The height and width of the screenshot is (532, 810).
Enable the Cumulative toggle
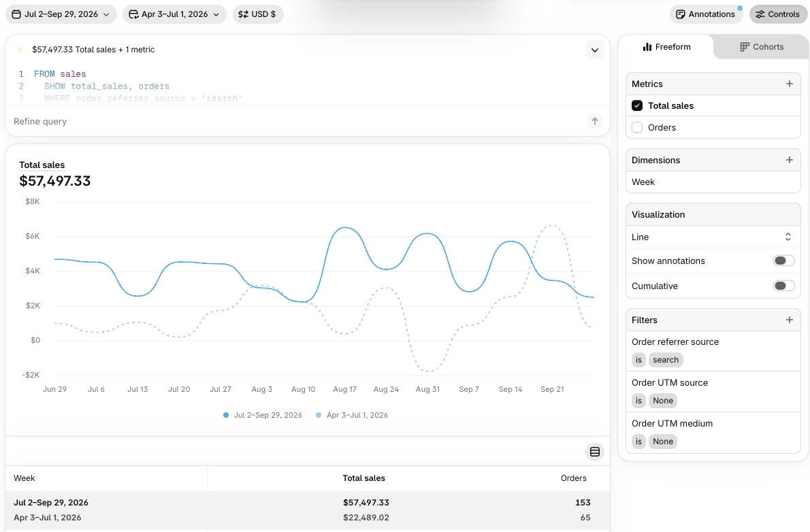(783, 286)
